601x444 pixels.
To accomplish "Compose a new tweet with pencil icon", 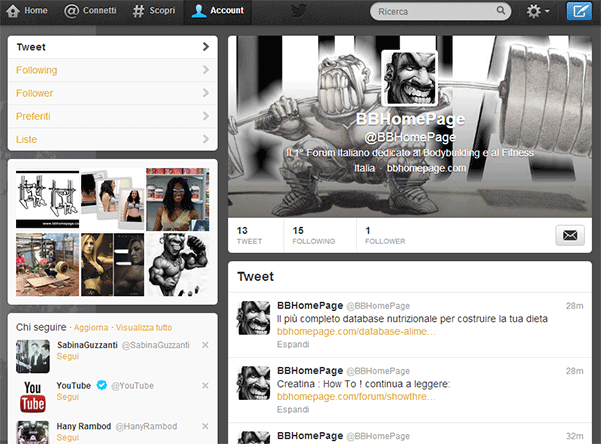I will [x=579, y=11].
